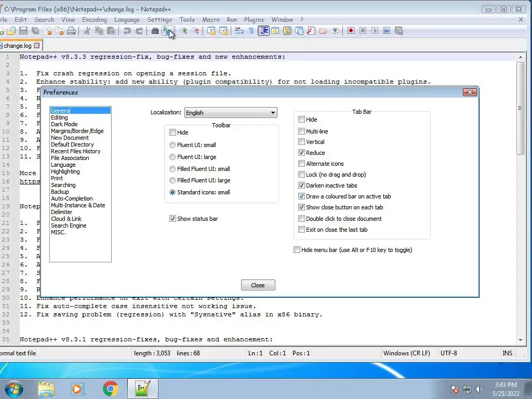Open Find with the binoculars icon
532x399 pixels.
[x=155, y=31]
